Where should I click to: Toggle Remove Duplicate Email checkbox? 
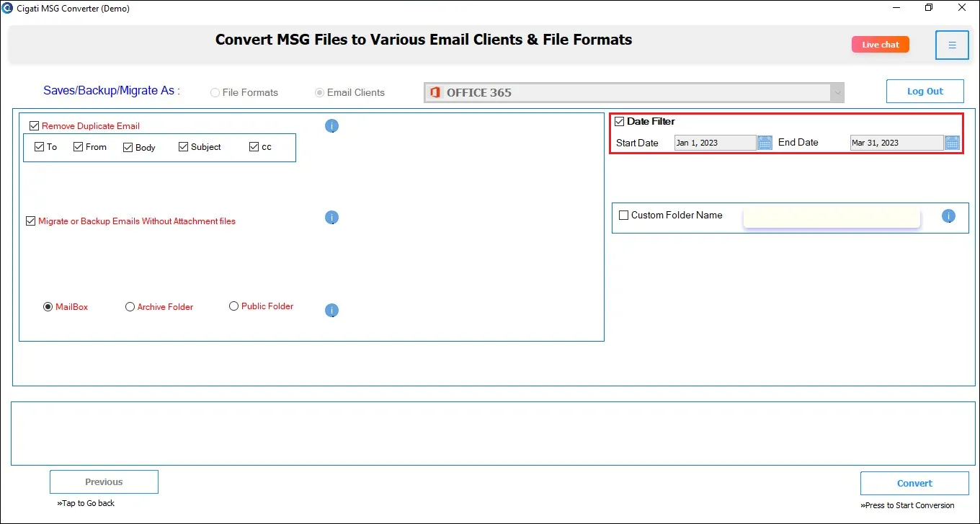click(x=34, y=126)
